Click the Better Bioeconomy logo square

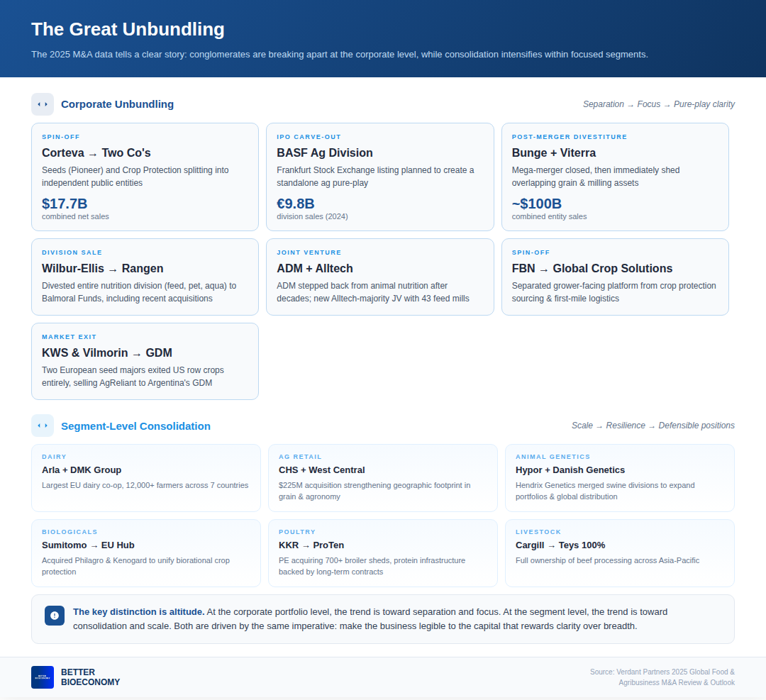click(x=43, y=677)
